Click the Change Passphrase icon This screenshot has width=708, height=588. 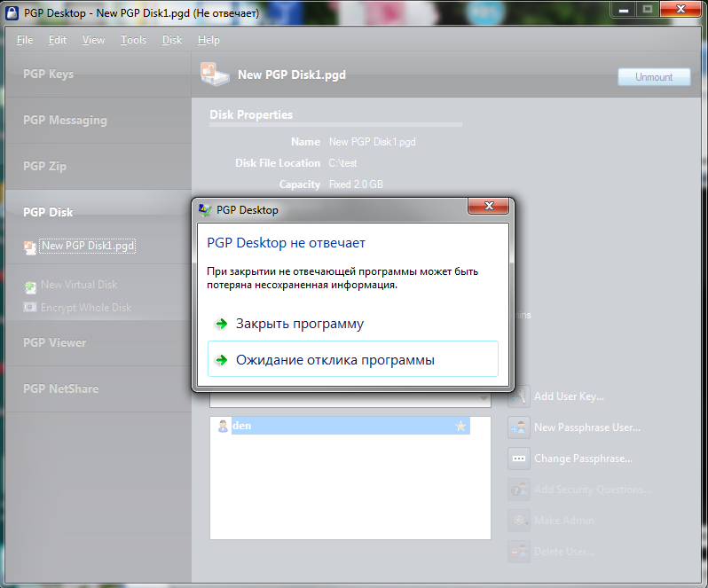coord(519,459)
